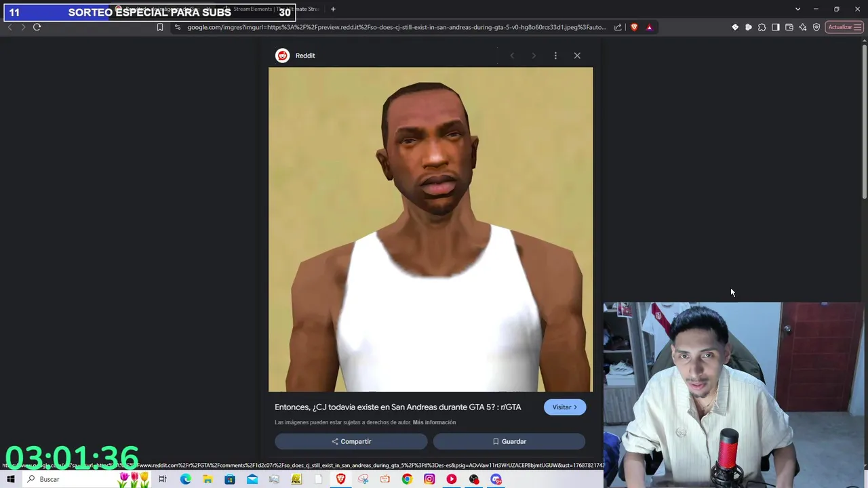Open Leo AI sparkle icon

[803, 27]
